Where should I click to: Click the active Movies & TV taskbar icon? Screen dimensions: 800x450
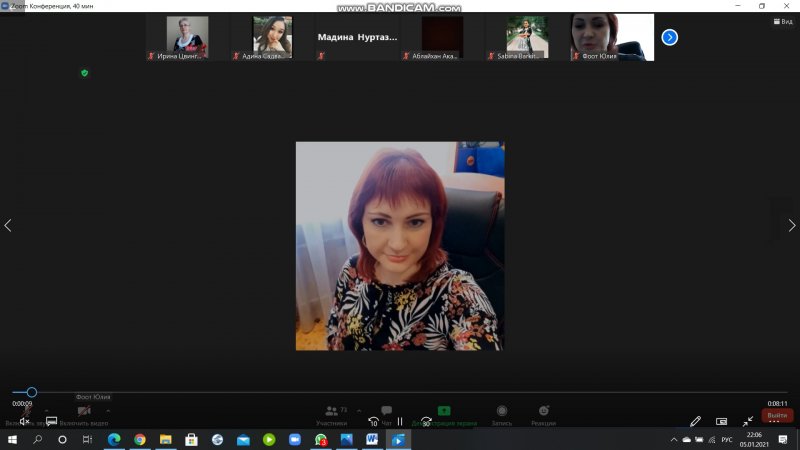pyautogui.click(x=398, y=439)
